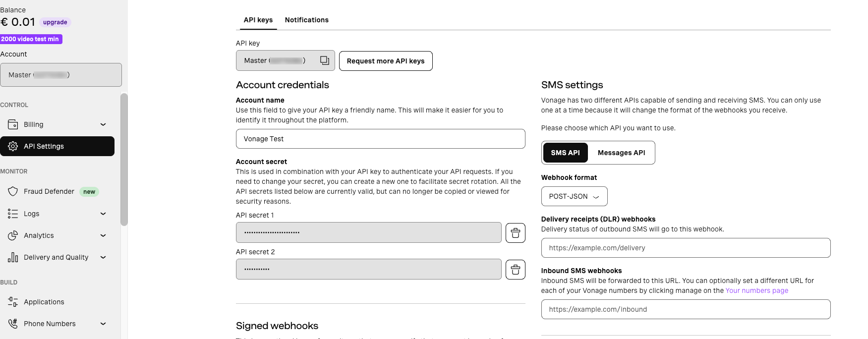Screen dimensions: 868x339
Task: Click the Account credentials heading
Action: [283, 85]
